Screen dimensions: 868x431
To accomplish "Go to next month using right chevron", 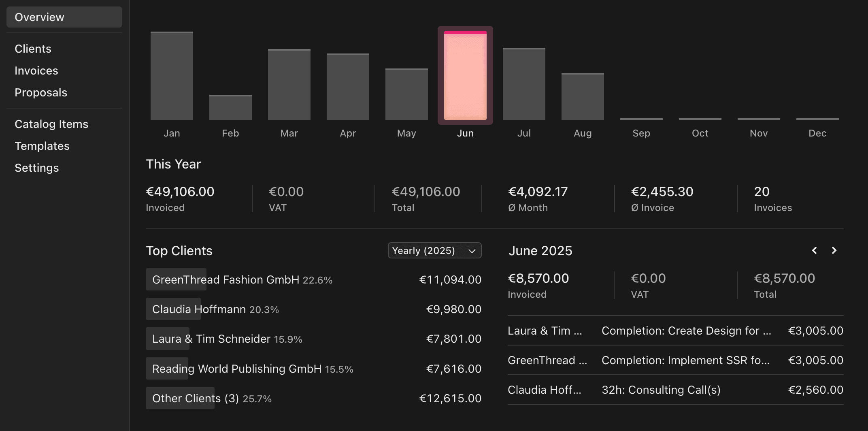I will pos(834,250).
